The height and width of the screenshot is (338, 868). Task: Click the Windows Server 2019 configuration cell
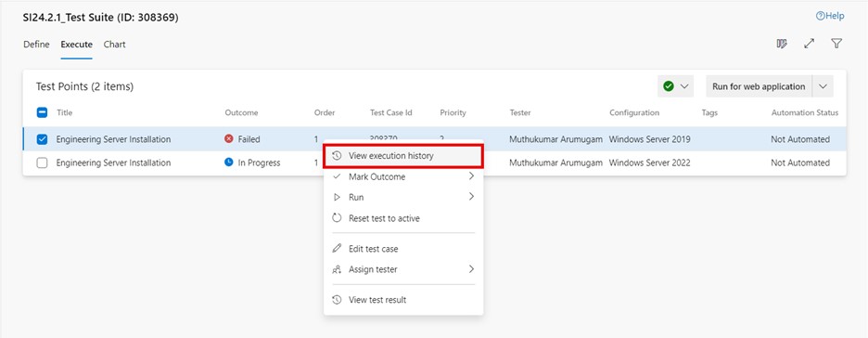point(649,139)
